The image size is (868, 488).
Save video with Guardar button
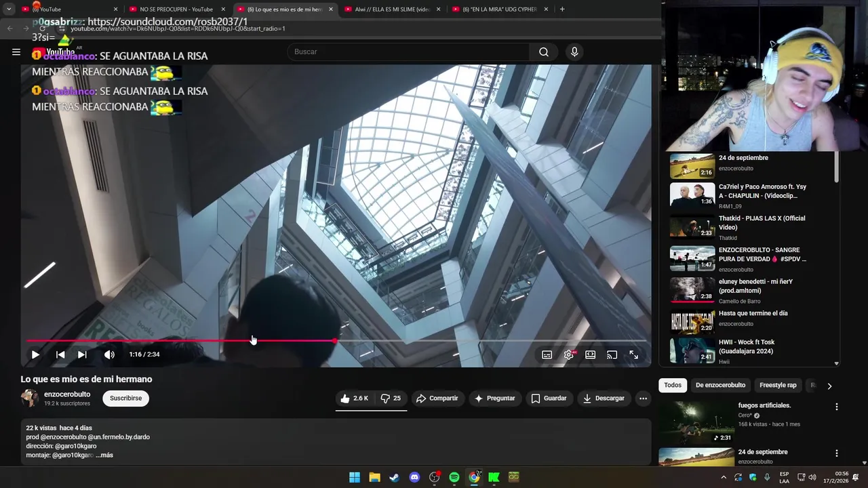[549, 399]
